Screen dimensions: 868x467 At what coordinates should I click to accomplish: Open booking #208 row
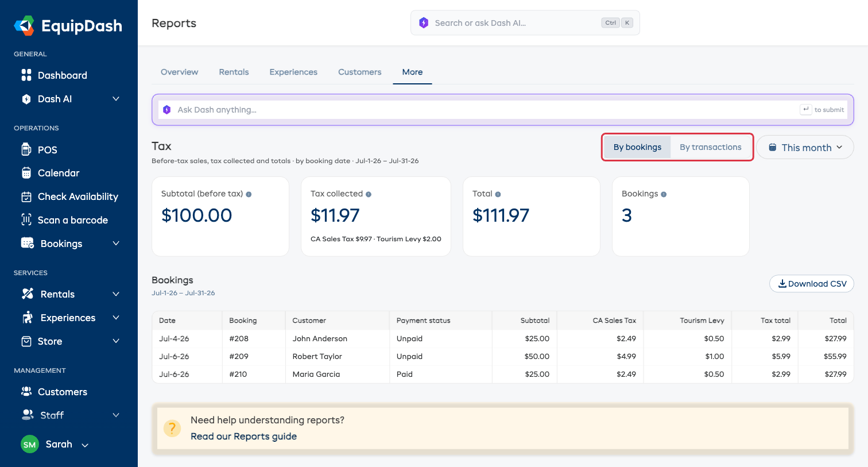point(503,338)
